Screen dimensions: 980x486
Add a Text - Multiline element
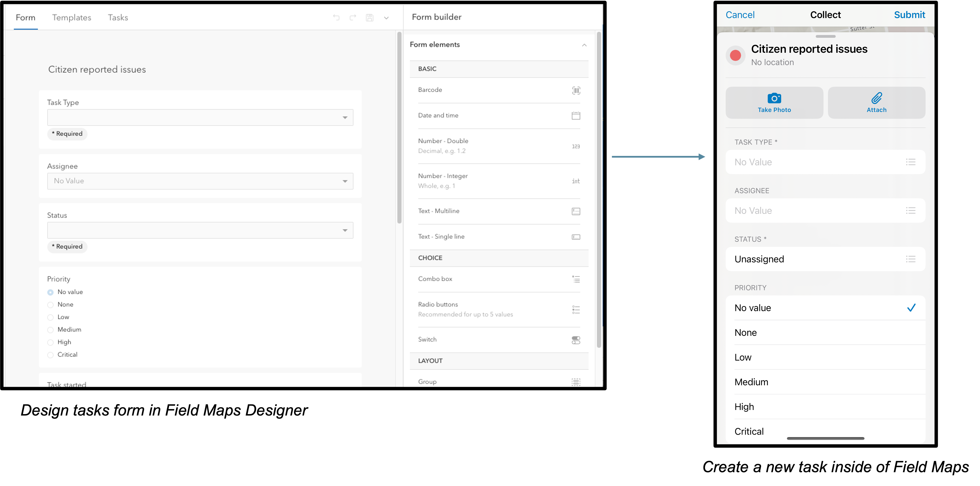coord(498,211)
